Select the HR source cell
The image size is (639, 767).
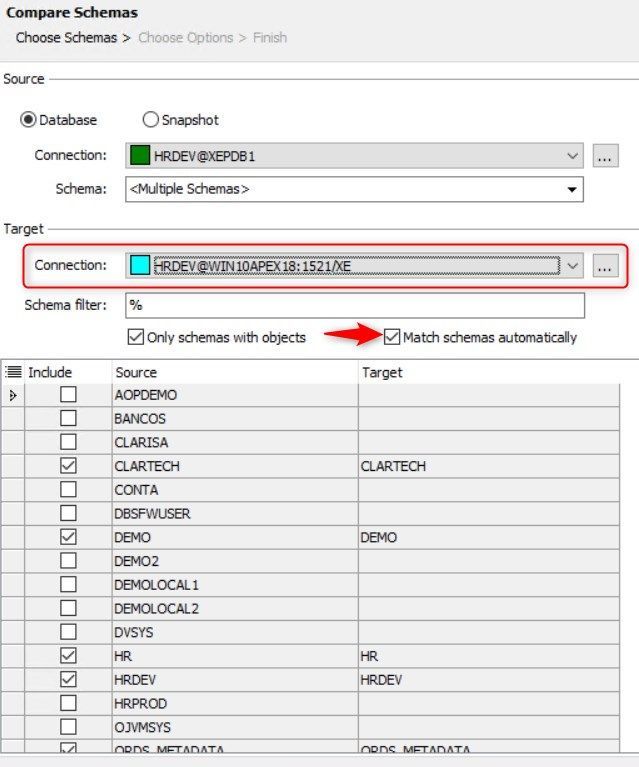point(235,656)
